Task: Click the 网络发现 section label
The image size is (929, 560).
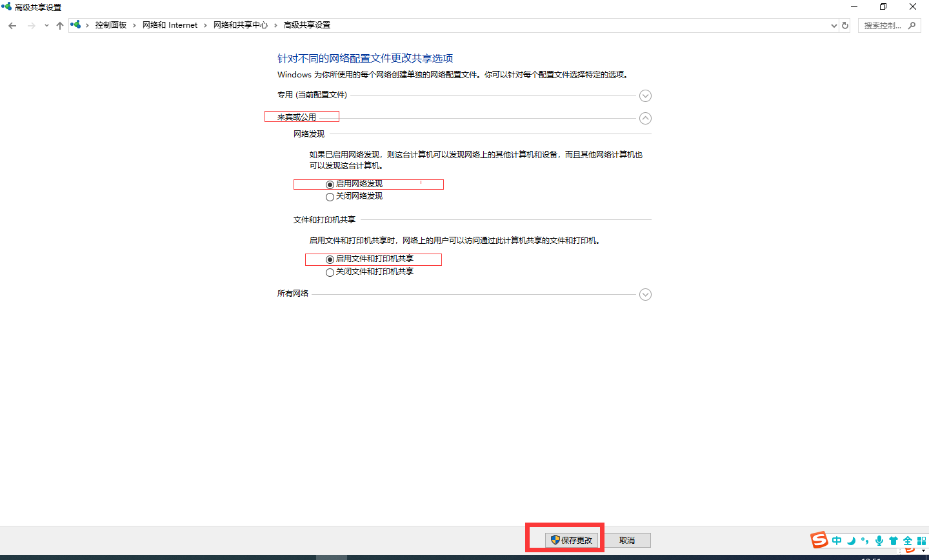Action: click(x=309, y=134)
